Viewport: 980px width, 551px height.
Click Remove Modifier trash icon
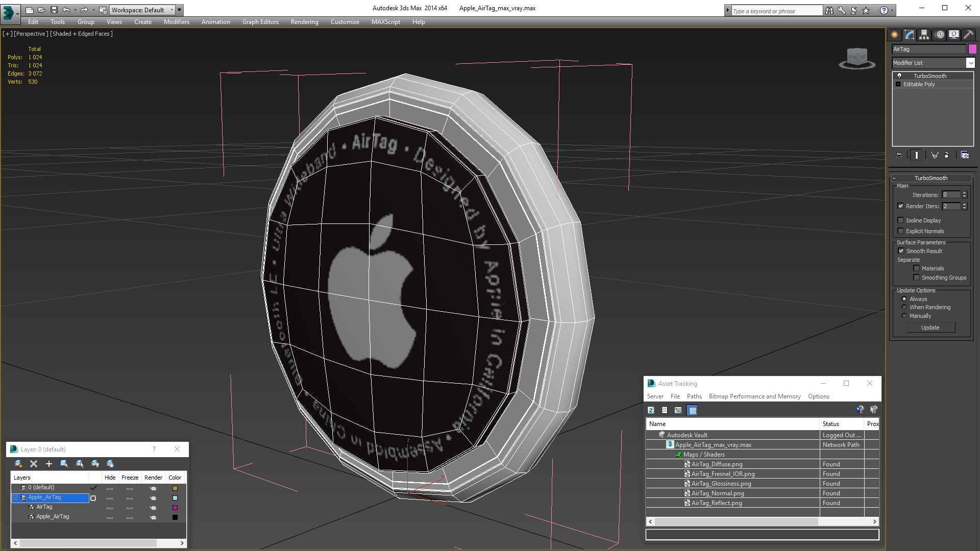[947, 155]
